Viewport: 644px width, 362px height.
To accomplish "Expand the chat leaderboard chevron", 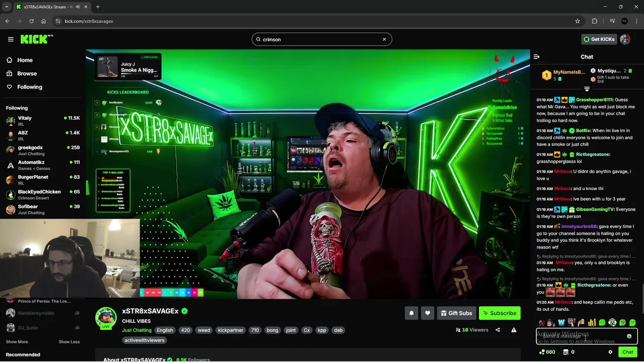I will coord(587,89).
